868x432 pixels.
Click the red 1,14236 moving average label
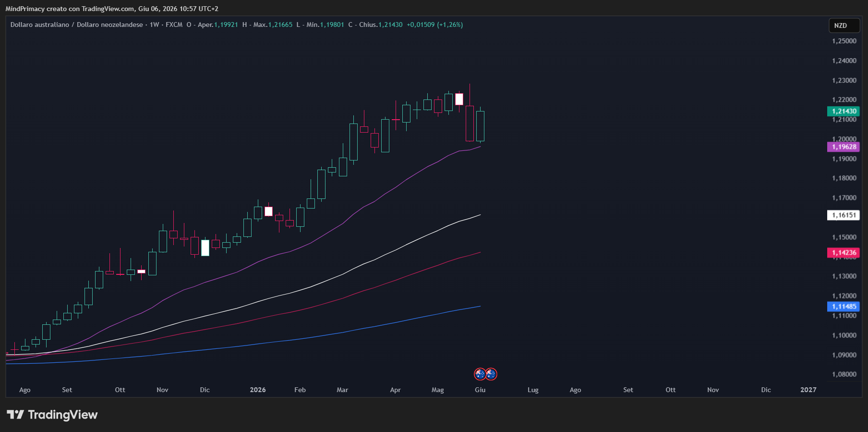(844, 253)
